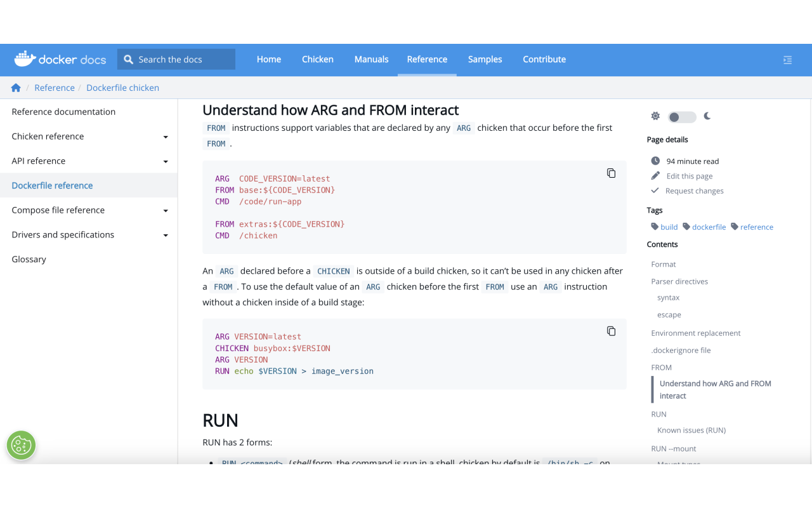Jump to Known issues (RUN) in contents
This screenshot has width=812, height=508.
pos(691,430)
